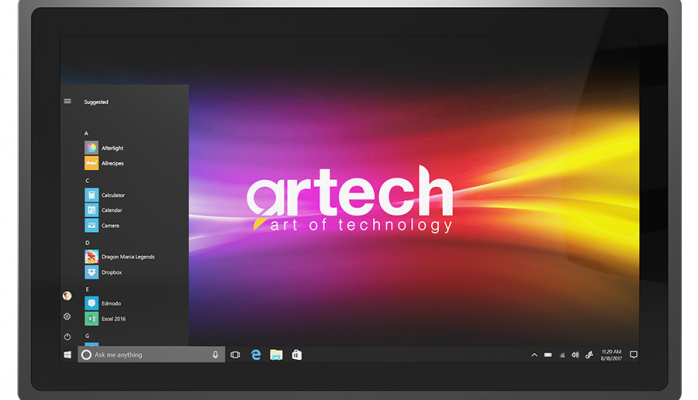Open the user account avatar
698x400 pixels.
click(x=67, y=295)
